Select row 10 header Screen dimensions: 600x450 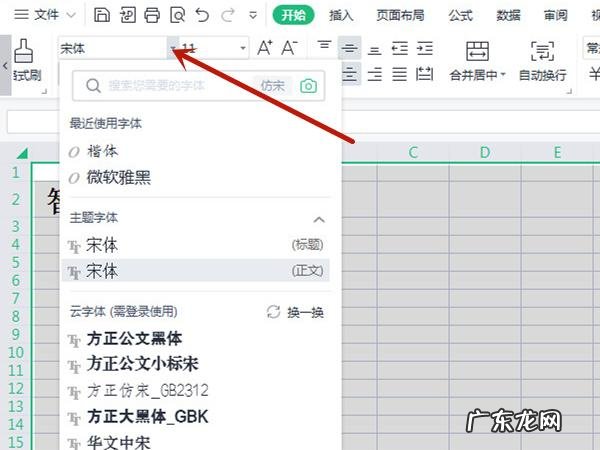click(15, 352)
